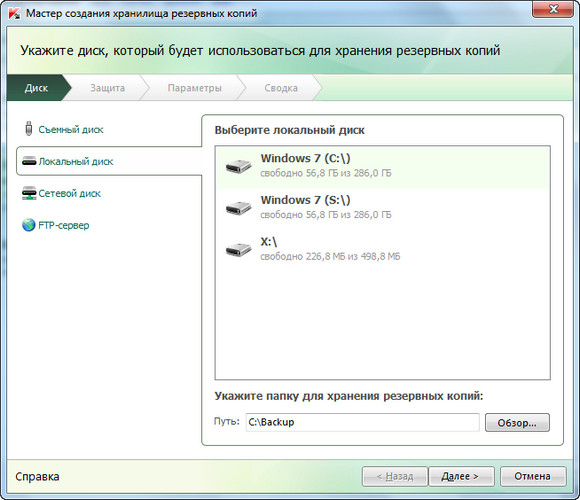Click the Обзор... browse button
The height and width of the screenshot is (500, 580).
coord(517,423)
